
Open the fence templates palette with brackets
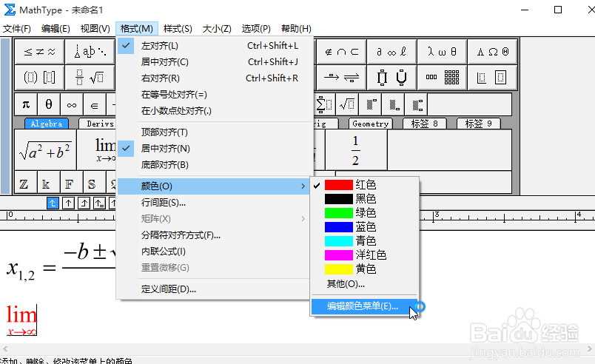pos(39,77)
